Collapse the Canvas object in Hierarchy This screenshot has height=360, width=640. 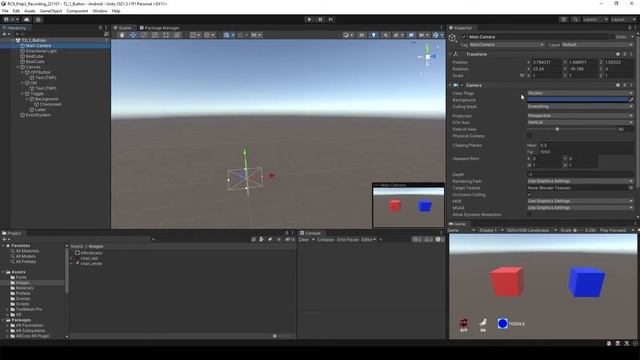coord(18,67)
